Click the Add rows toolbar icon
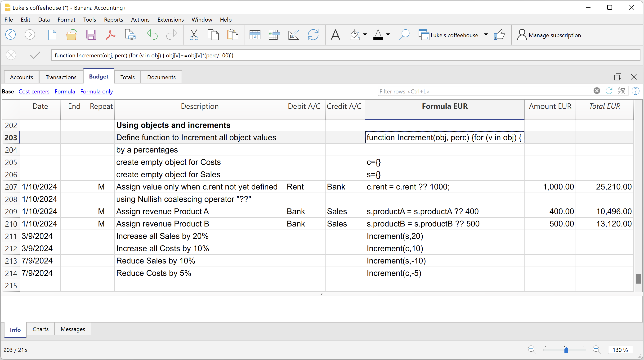Viewport: 644px width, 360px height. click(x=255, y=35)
